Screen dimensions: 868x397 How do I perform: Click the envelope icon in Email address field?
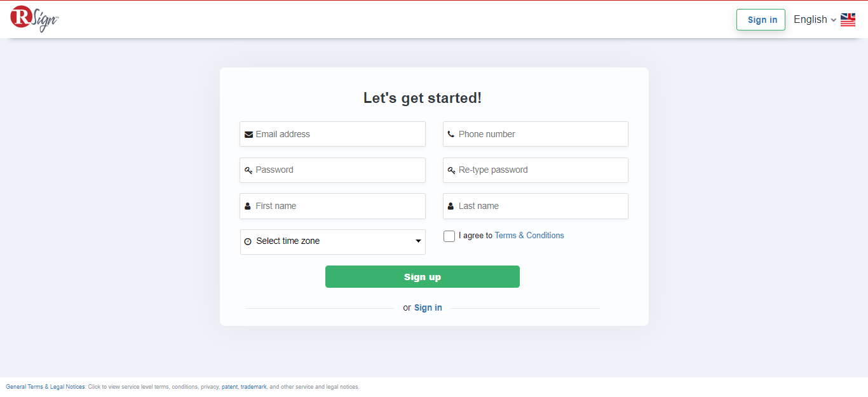tap(249, 134)
